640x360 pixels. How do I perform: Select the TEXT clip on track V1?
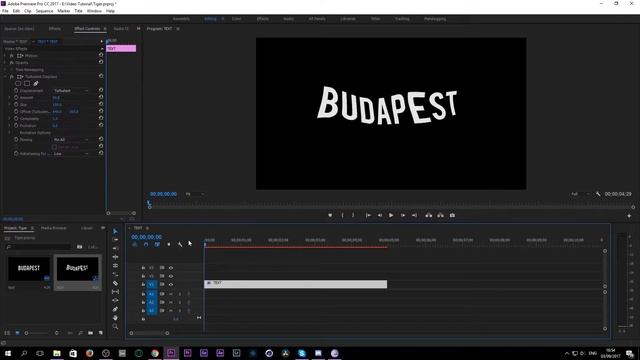click(x=296, y=284)
